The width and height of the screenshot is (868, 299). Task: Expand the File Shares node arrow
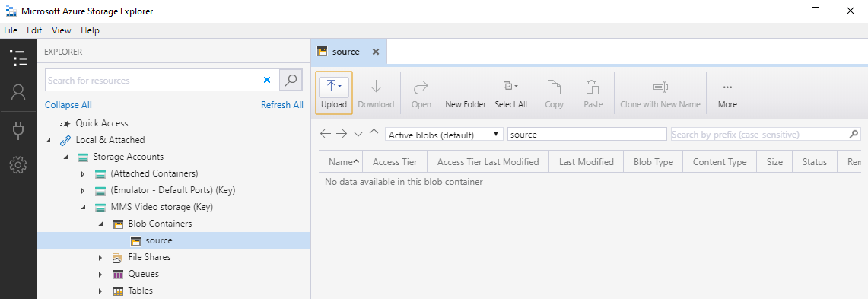coord(100,257)
